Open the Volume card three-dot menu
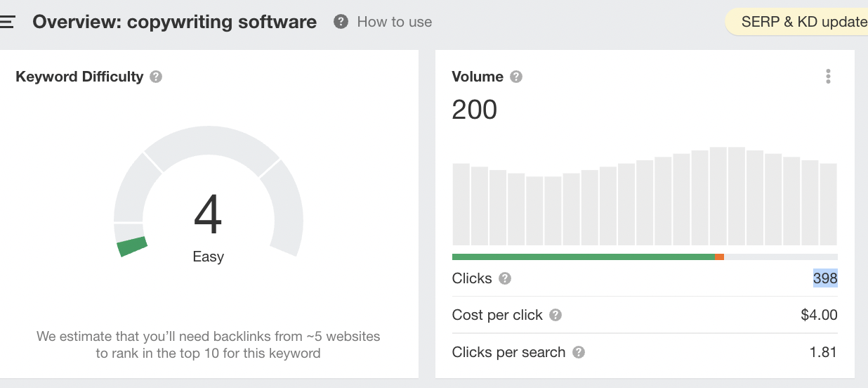Image resolution: width=868 pixels, height=388 pixels. point(829,77)
